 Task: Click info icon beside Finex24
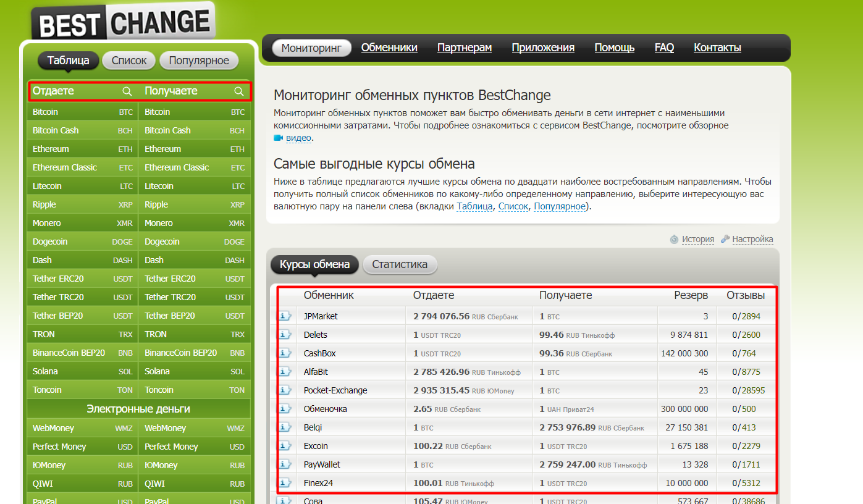(285, 483)
